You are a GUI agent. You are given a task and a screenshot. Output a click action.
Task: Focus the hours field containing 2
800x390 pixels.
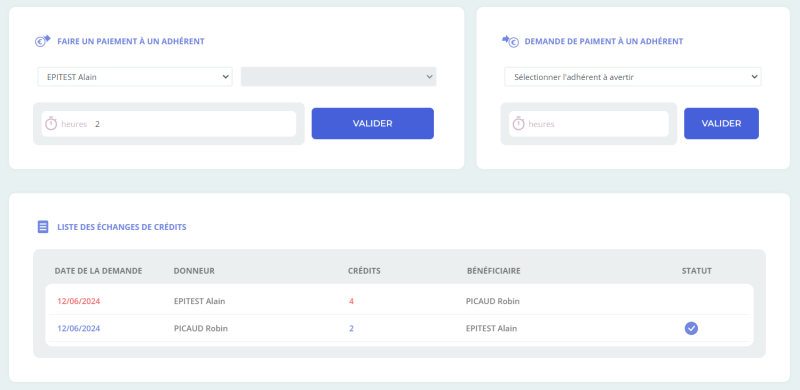click(169, 124)
